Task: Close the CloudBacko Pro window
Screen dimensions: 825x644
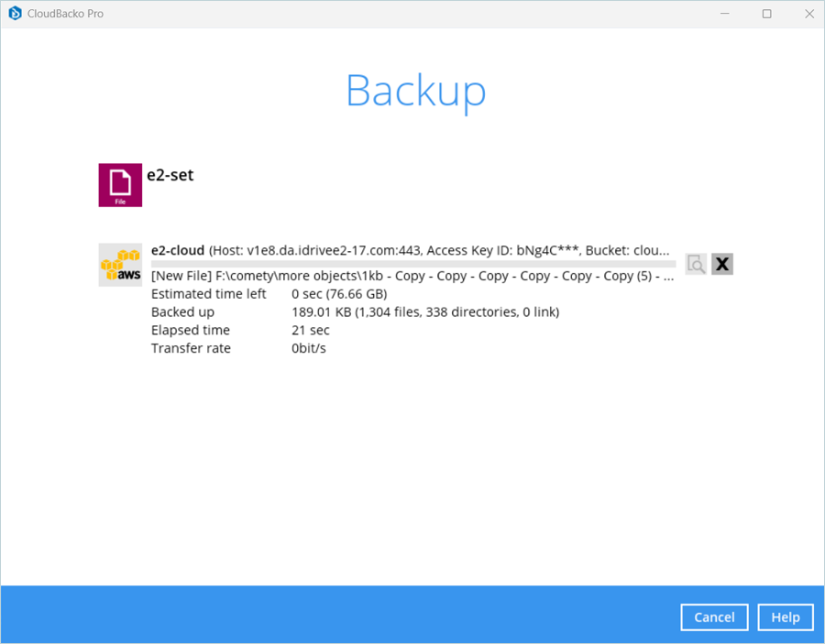Action: (809, 14)
